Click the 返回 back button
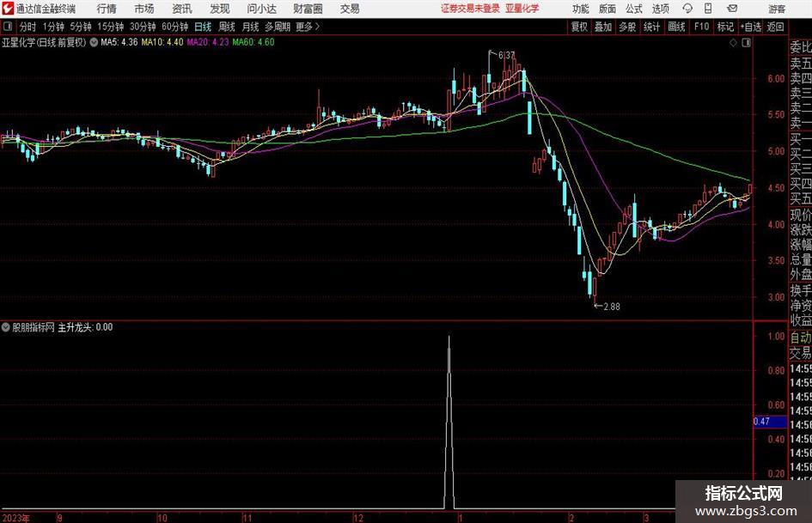Viewport: 812px width, 523px height. click(x=775, y=27)
